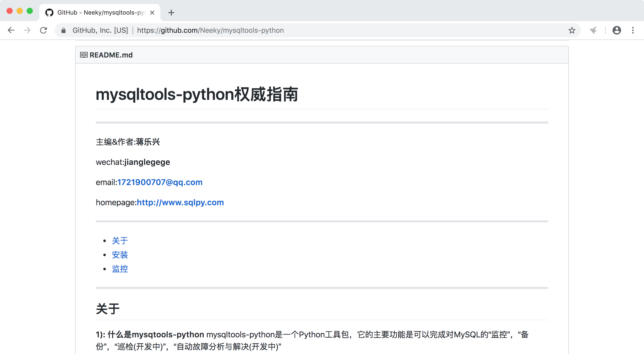
Task: Click the README book icon
Action: tap(84, 55)
